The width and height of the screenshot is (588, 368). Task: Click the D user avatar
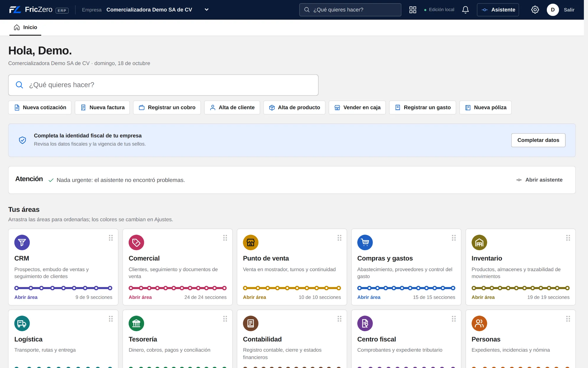click(x=553, y=10)
